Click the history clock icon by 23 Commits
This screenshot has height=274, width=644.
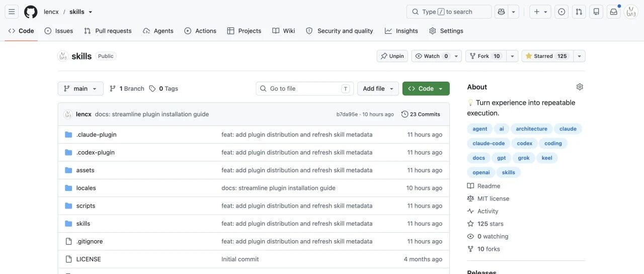click(405, 114)
